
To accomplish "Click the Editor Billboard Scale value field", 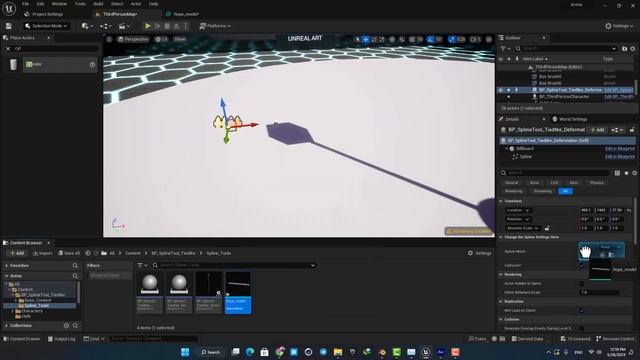I will (599, 292).
